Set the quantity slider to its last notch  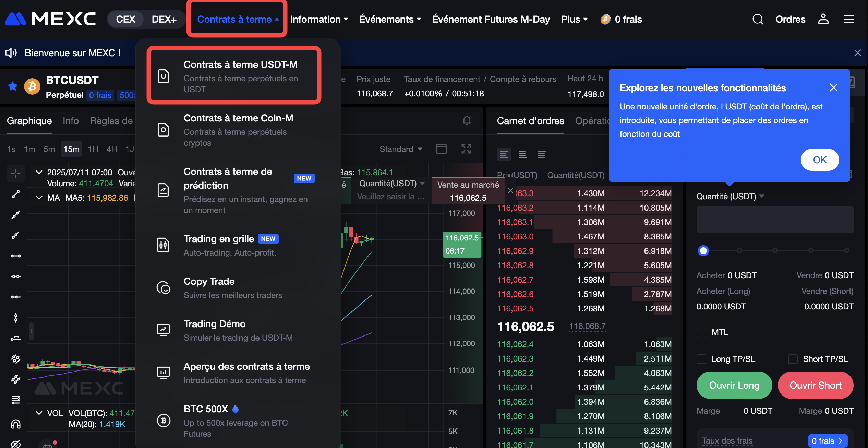click(846, 250)
